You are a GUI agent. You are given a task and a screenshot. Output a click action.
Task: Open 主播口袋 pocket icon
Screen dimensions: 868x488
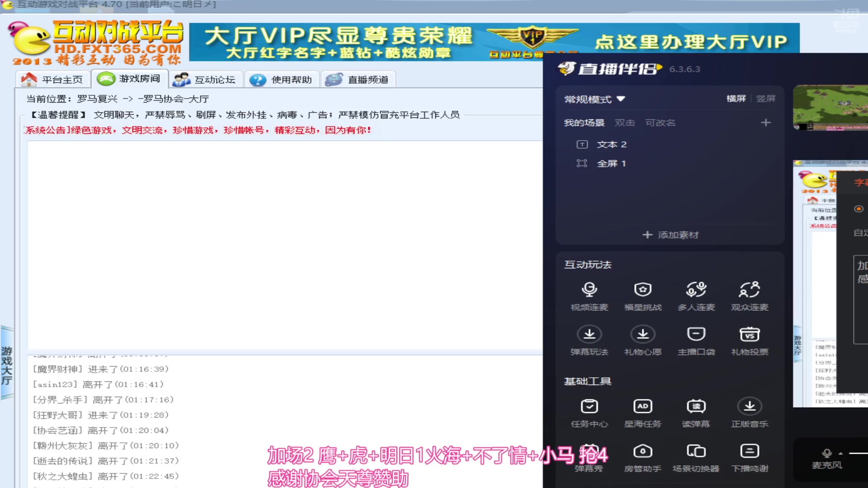click(x=696, y=341)
